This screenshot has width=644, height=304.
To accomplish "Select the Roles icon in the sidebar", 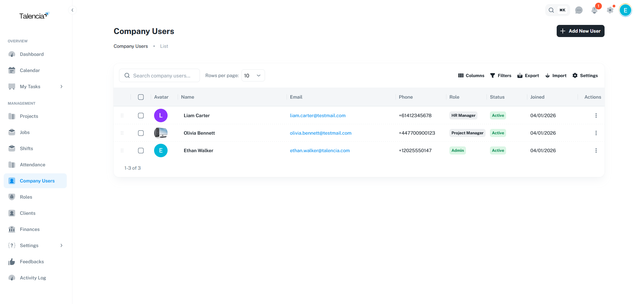I will tap(12, 197).
